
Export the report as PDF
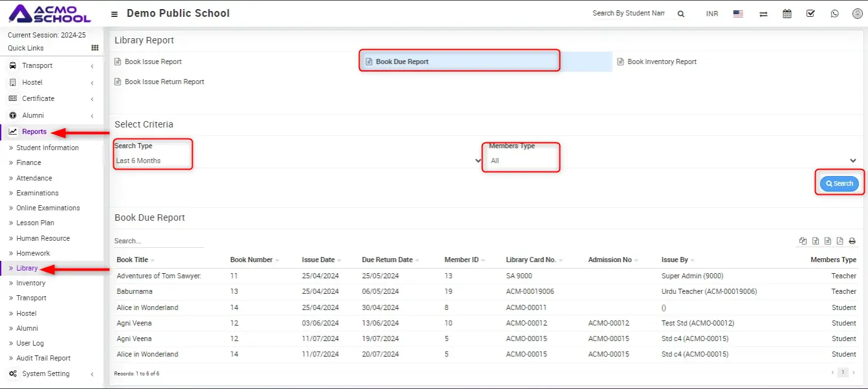pyautogui.click(x=840, y=241)
